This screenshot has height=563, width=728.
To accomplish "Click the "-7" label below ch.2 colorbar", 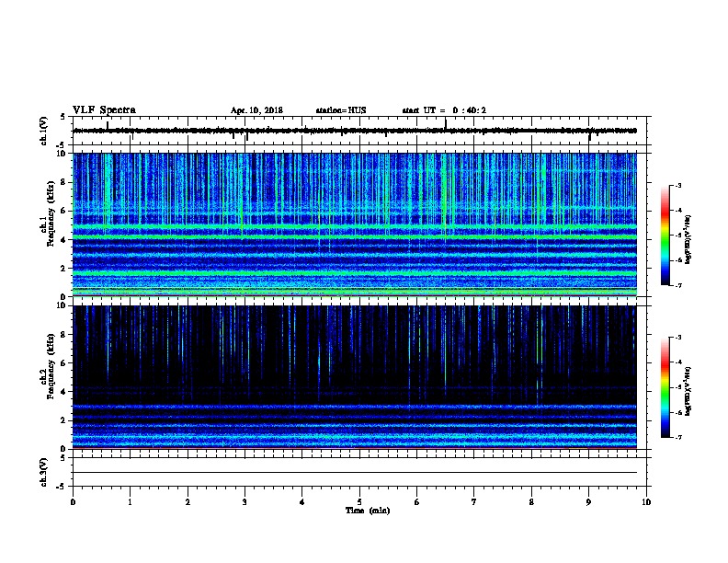I will pos(678,438).
